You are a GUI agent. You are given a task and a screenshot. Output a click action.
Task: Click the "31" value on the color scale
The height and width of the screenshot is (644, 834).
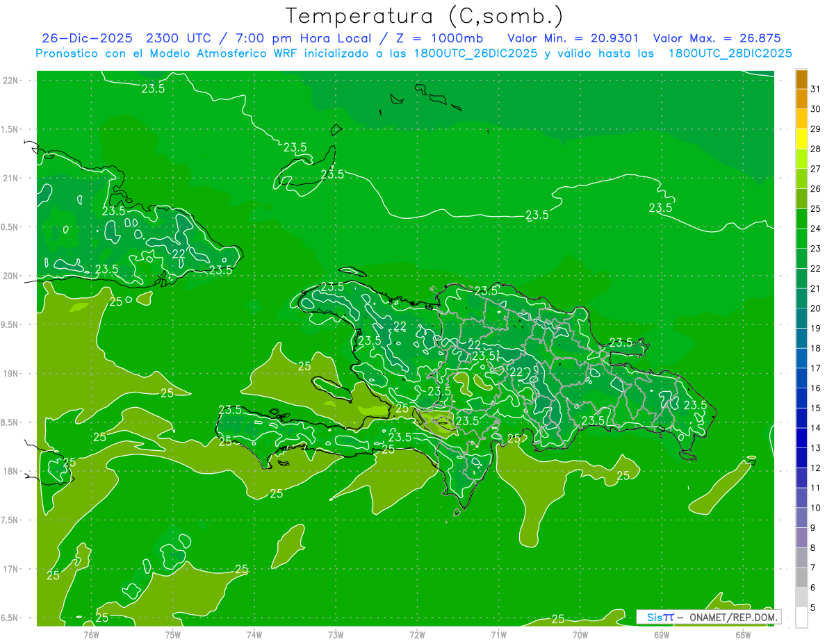point(816,89)
